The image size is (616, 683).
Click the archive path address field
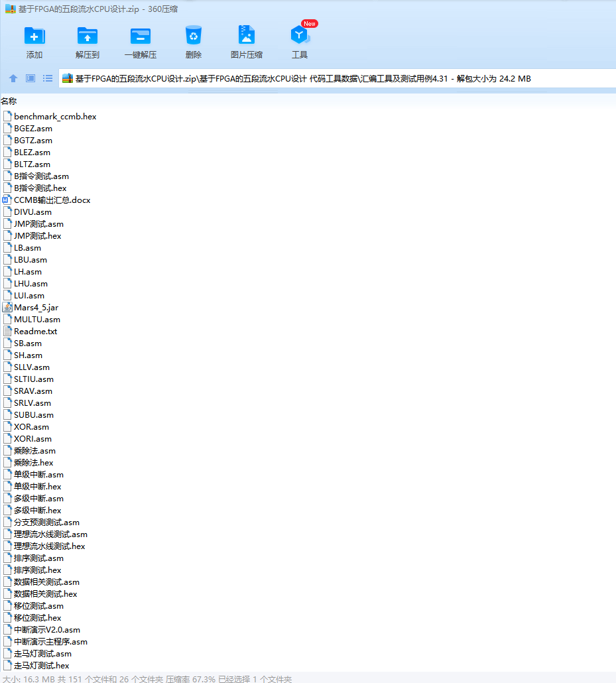[338, 78]
